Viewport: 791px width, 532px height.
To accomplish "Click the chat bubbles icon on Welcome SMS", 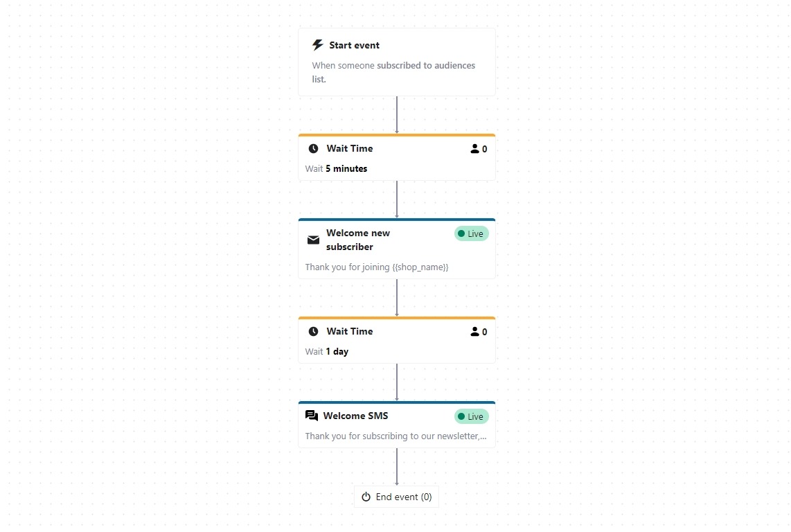I will (x=312, y=416).
